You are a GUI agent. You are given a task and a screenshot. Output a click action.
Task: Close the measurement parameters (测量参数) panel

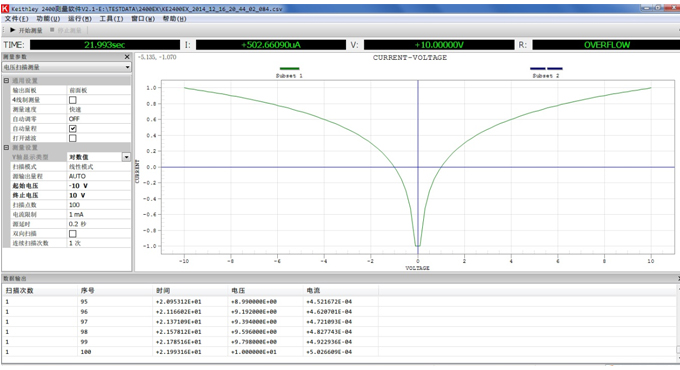click(127, 57)
